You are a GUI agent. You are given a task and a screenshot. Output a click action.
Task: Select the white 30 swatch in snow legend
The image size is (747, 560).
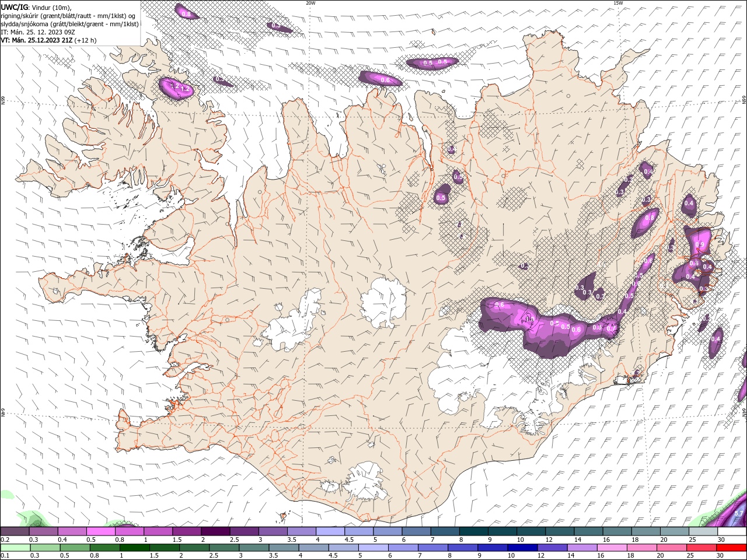tap(732, 531)
